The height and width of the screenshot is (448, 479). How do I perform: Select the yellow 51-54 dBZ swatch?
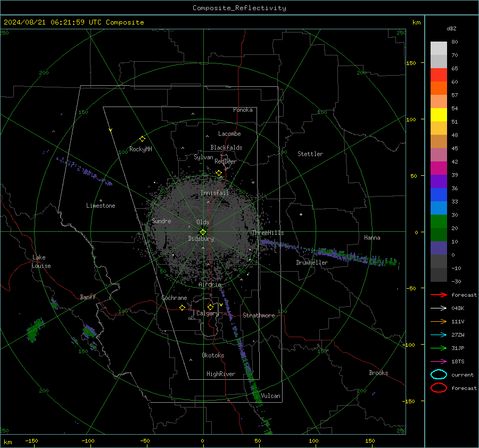pyautogui.click(x=439, y=115)
